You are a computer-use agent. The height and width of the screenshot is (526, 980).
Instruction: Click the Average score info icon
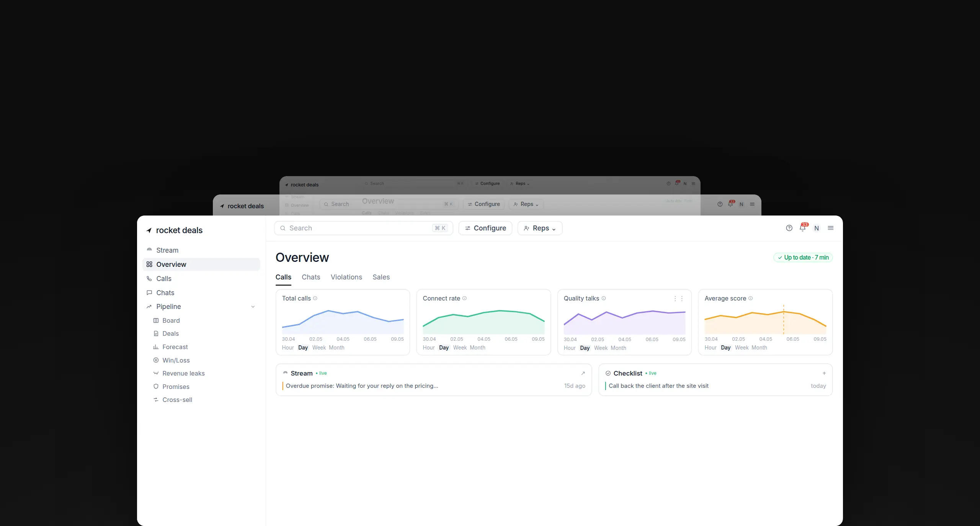tap(750, 298)
